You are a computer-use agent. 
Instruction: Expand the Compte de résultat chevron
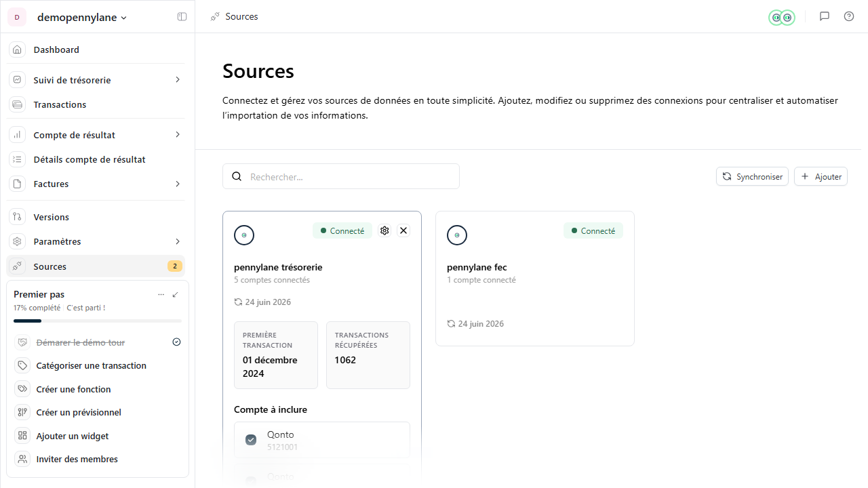point(178,135)
